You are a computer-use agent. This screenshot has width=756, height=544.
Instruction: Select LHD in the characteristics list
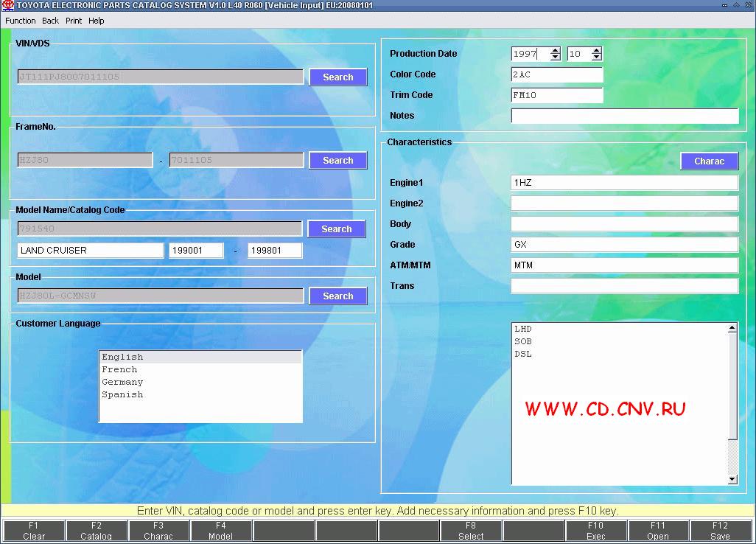(620, 329)
